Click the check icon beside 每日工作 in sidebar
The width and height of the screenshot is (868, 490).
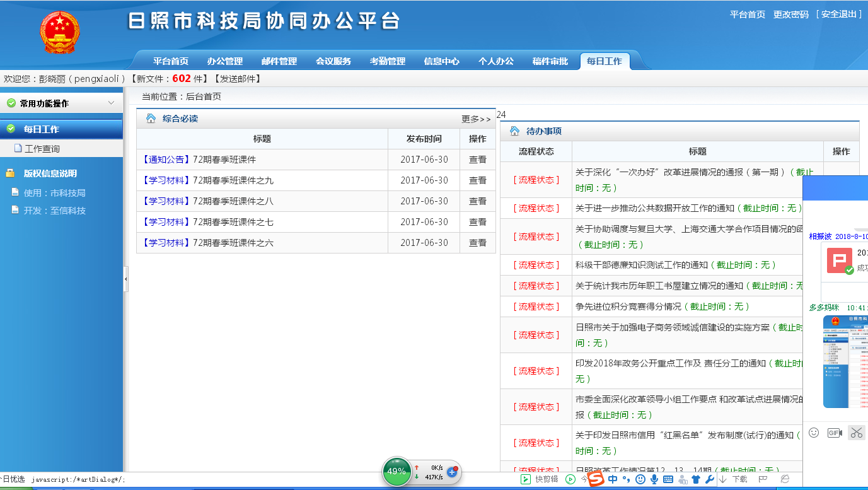11,129
